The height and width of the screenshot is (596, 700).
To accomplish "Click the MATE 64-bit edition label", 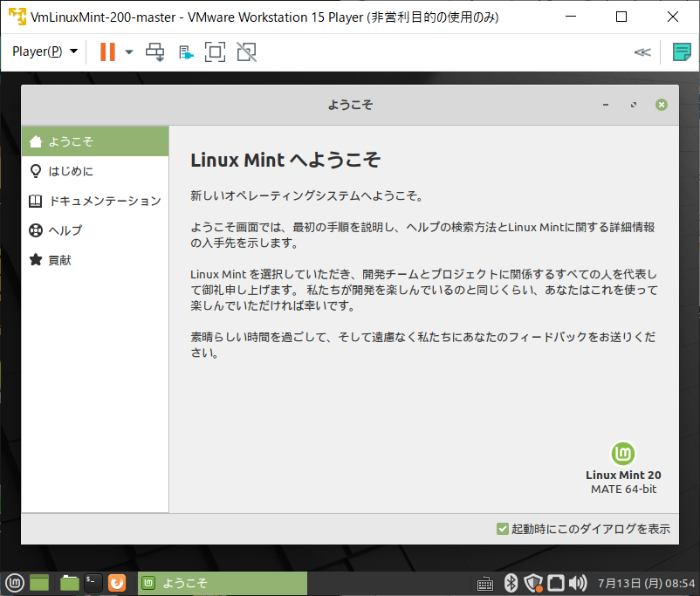I will pyautogui.click(x=624, y=490).
